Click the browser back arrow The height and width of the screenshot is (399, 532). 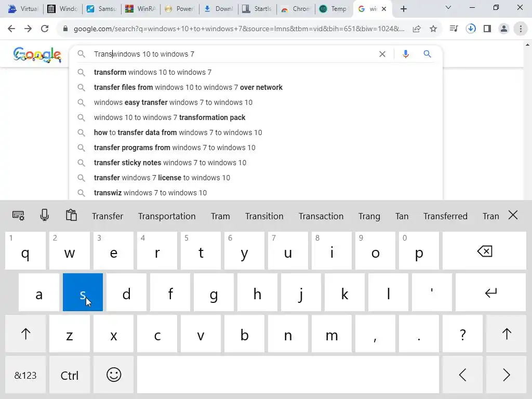coord(11,29)
